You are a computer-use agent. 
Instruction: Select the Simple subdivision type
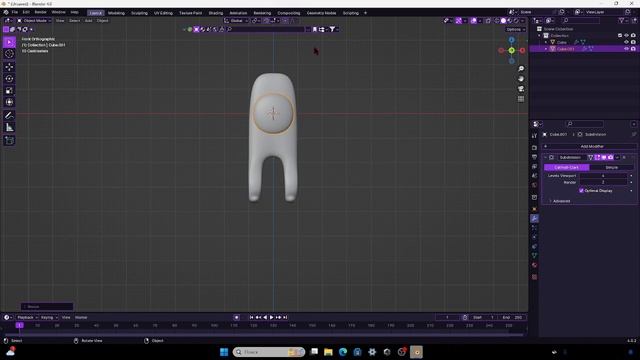(x=611, y=167)
